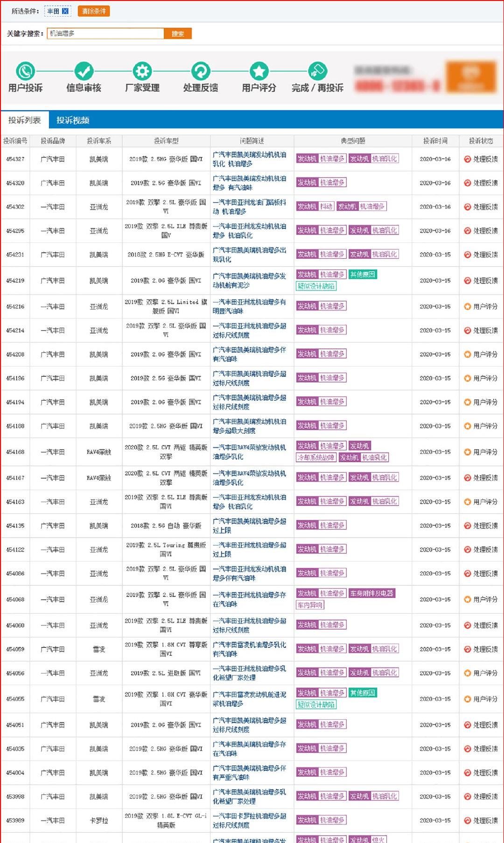Click 用户评分 status icon in row 454196
This screenshot has width=504, height=843.
467,378
